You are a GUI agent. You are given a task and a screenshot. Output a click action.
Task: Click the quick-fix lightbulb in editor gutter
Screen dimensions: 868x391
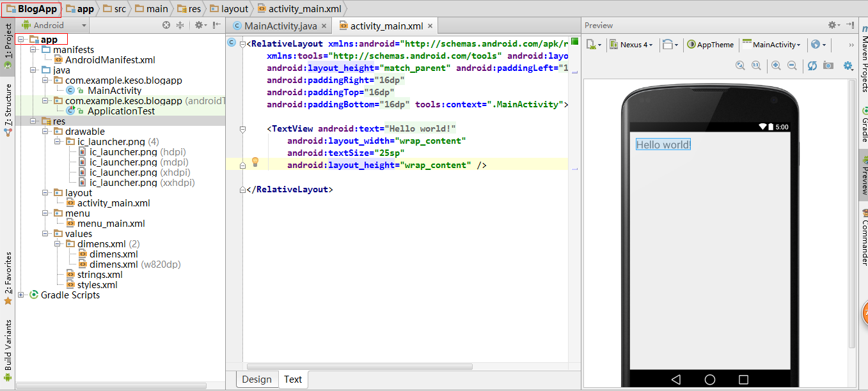pyautogui.click(x=255, y=162)
